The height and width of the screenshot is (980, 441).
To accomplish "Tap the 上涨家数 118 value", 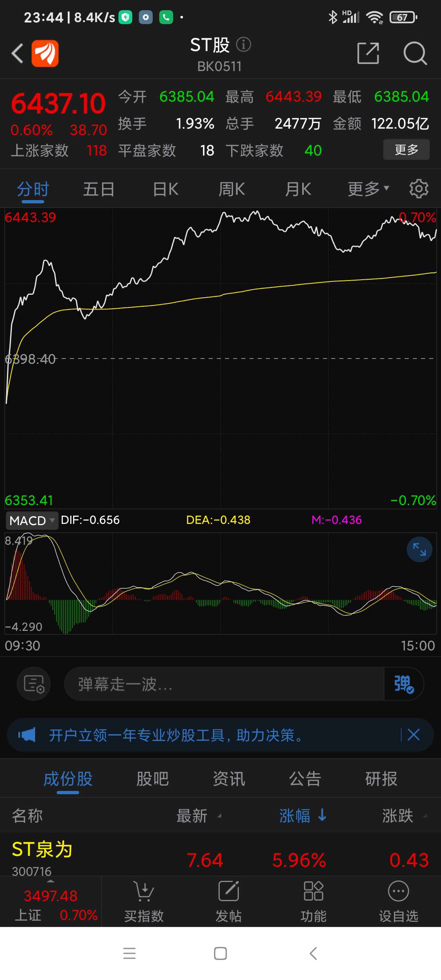I will (96, 151).
